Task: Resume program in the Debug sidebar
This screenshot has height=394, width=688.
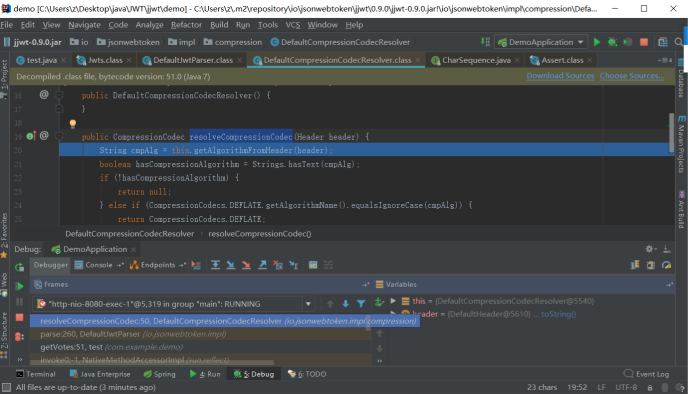Action: tap(19, 287)
